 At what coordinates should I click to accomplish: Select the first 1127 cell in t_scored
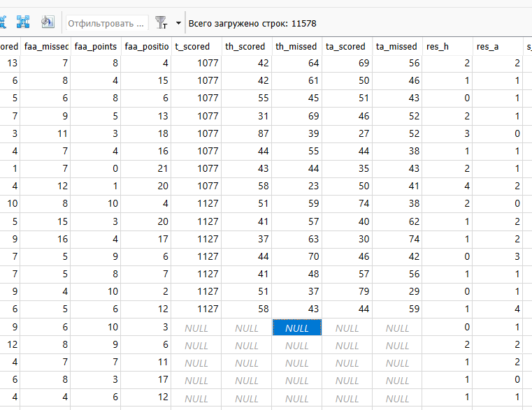click(196, 203)
